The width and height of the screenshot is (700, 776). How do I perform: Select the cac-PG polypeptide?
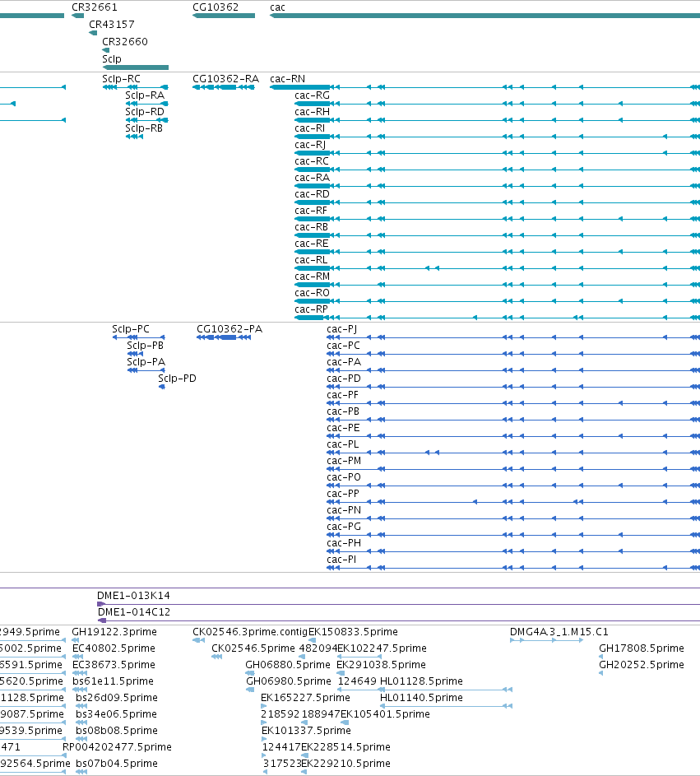click(513, 535)
